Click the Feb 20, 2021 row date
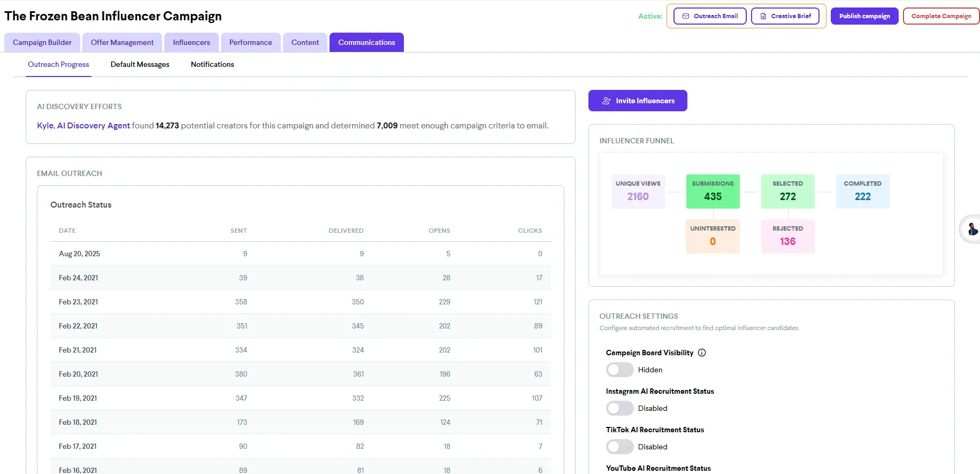Image resolution: width=980 pixels, height=474 pixels. point(78,374)
